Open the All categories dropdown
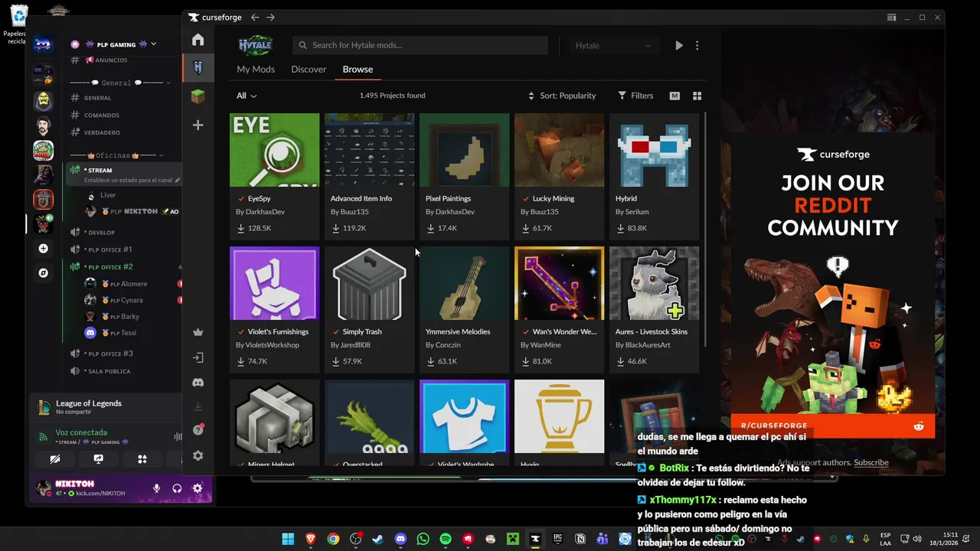980x551 pixels. tap(247, 96)
